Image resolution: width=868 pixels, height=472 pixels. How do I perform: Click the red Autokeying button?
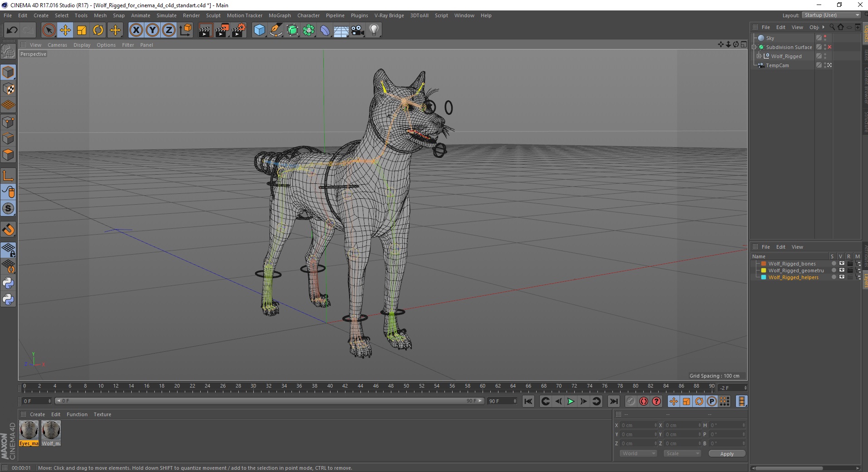[644, 401]
